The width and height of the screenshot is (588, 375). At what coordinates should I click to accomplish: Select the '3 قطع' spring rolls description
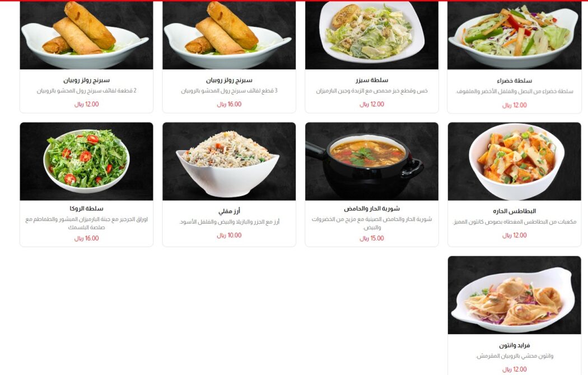(x=229, y=91)
